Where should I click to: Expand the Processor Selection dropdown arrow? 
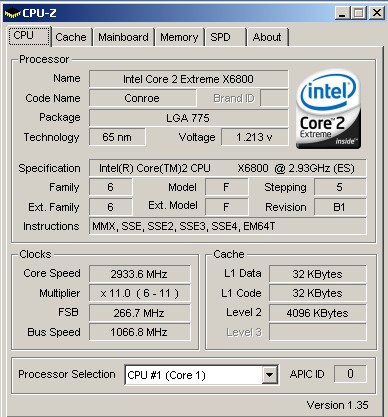(269, 375)
